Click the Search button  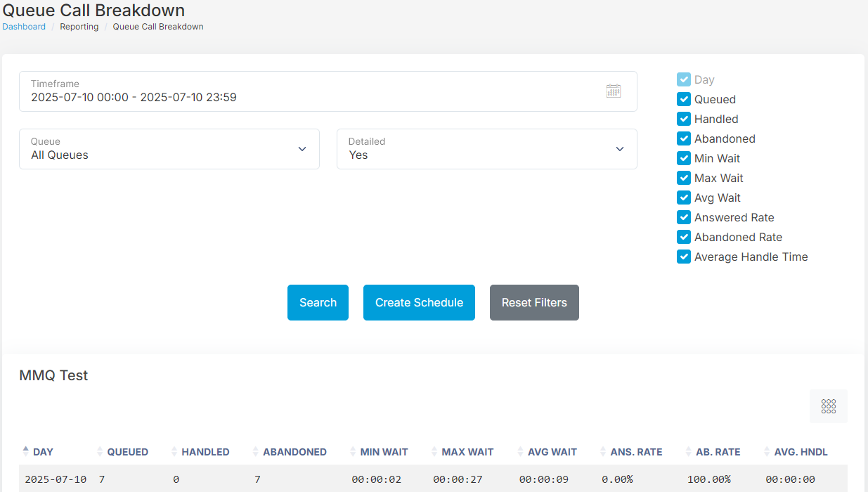pyautogui.click(x=318, y=302)
